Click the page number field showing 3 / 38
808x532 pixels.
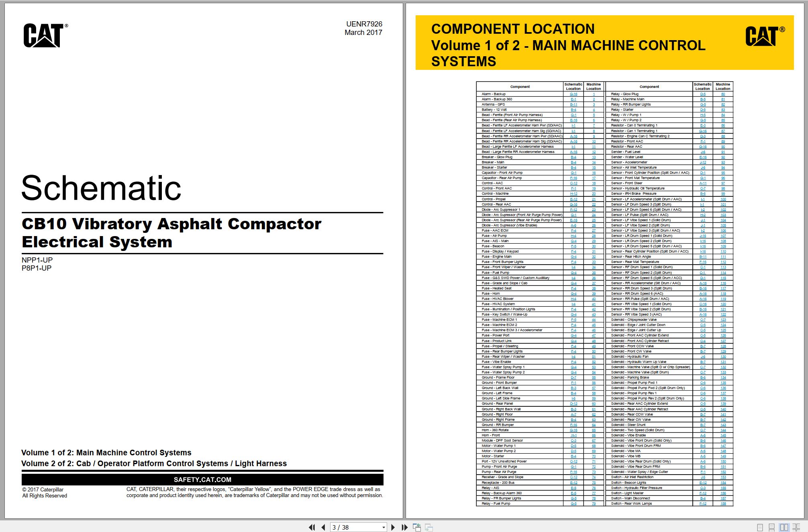(x=355, y=527)
